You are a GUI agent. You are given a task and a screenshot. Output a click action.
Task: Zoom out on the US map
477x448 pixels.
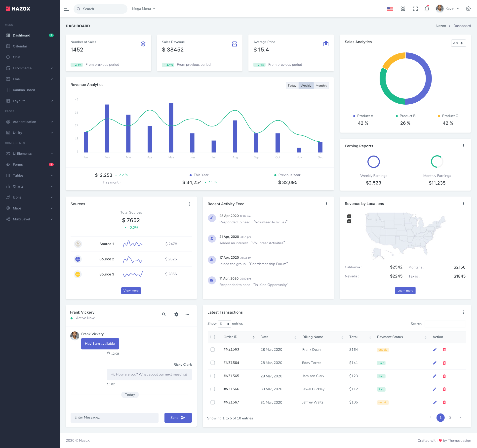click(x=349, y=221)
